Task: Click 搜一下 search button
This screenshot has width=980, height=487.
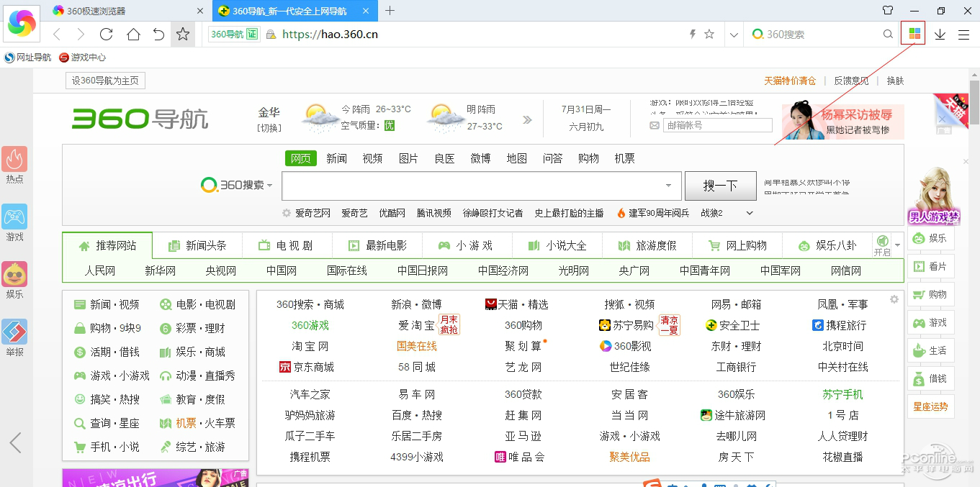Action: point(720,186)
